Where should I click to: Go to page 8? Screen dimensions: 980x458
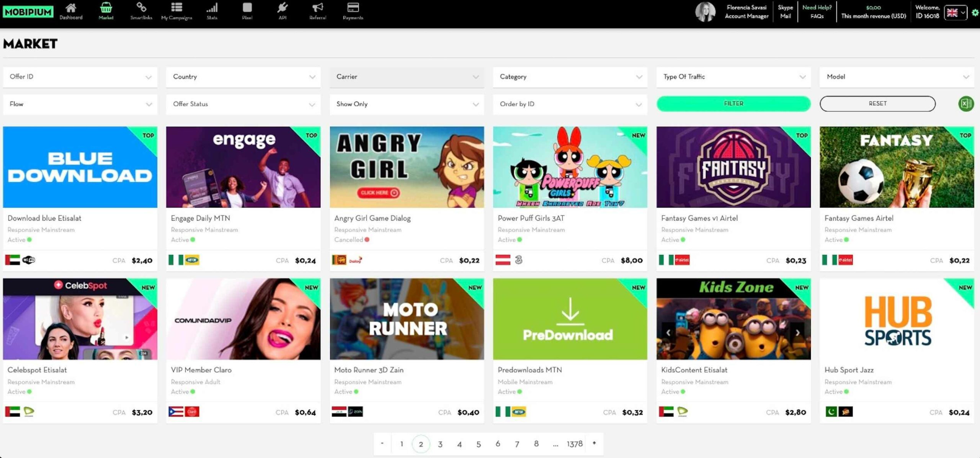click(x=536, y=443)
